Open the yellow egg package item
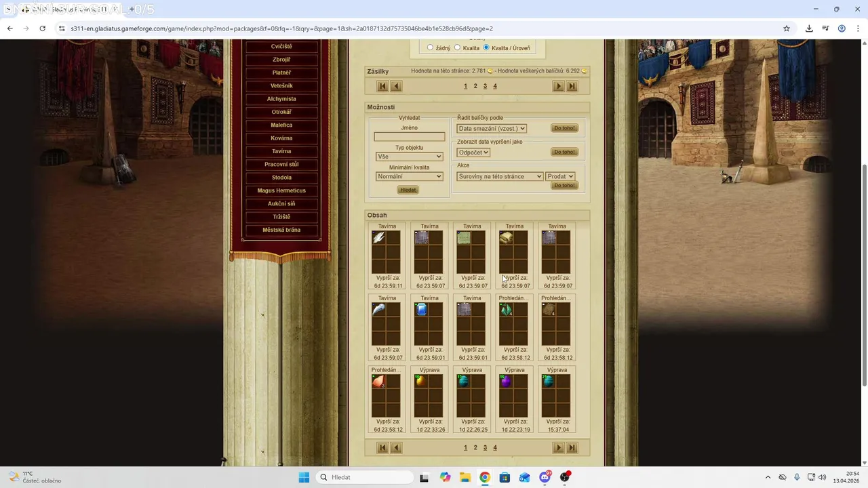Viewport: 868px width, 488px height. 421,381
